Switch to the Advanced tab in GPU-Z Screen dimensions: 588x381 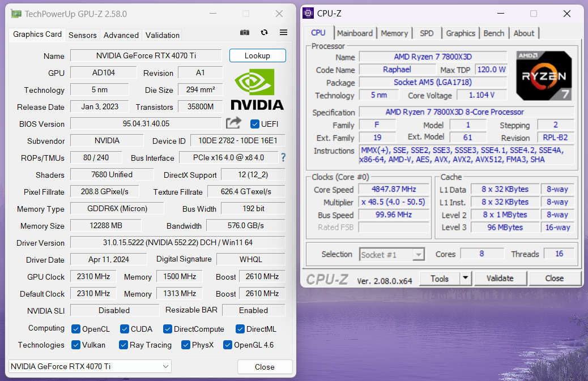tap(121, 35)
